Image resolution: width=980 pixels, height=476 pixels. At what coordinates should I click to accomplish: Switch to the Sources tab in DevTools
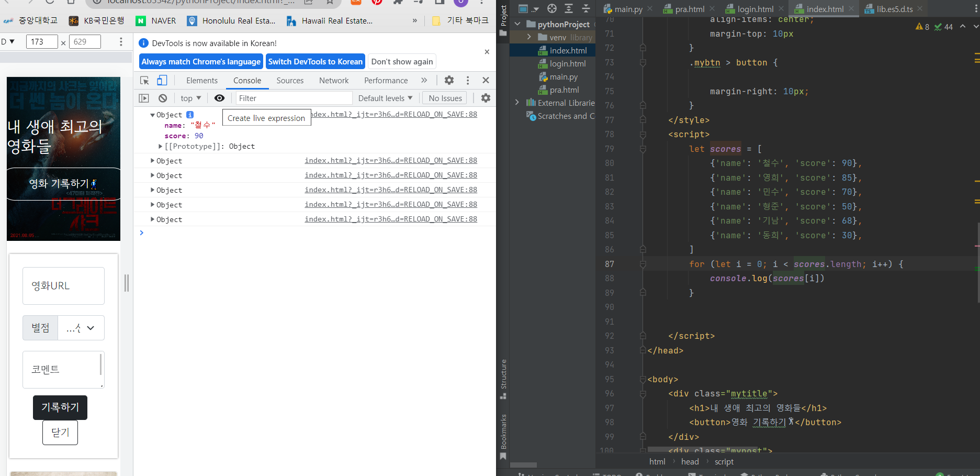pyautogui.click(x=290, y=80)
